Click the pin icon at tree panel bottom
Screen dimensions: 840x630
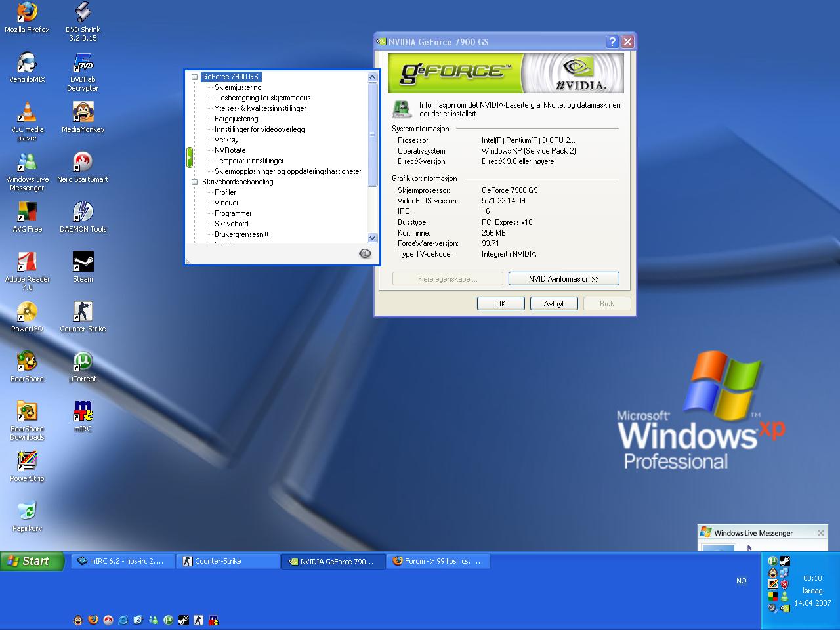coord(366,254)
